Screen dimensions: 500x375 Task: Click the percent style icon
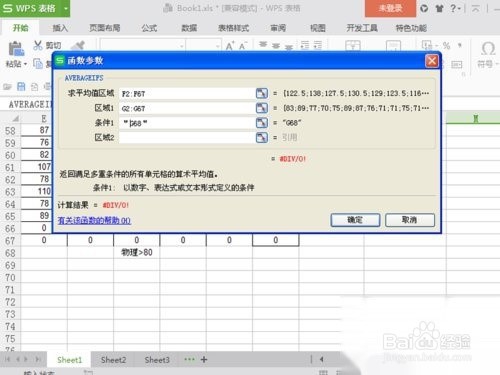pos(446,46)
